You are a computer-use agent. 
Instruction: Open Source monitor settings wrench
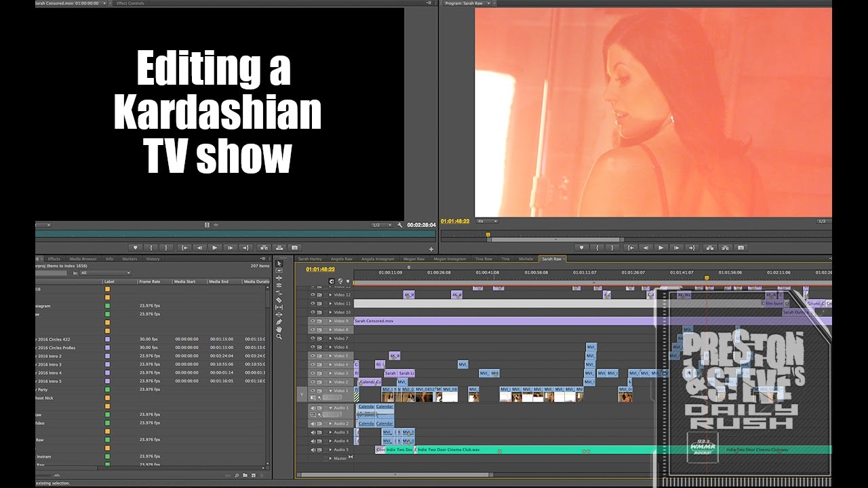400,225
